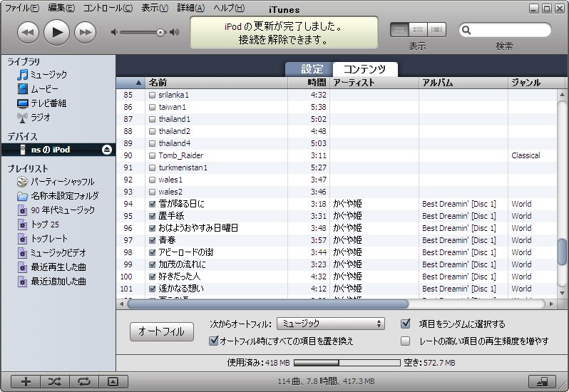
Task: Open トップレート smart playlist
Action: click(x=42, y=239)
